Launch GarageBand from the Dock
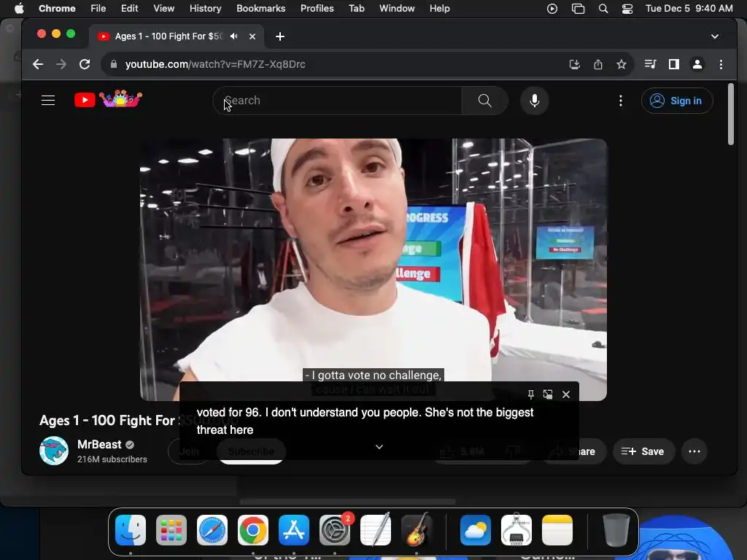This screenshot has width=747, height=560. coord(417,529)
